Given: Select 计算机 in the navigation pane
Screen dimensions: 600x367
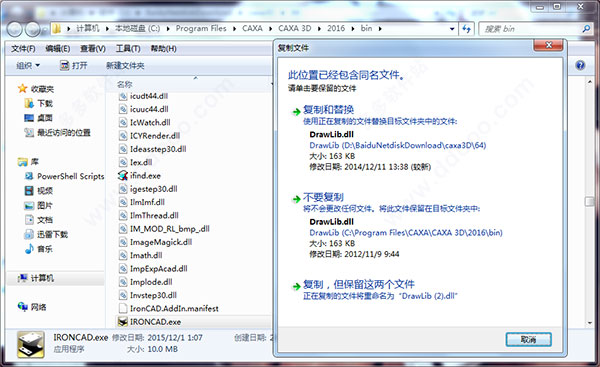Looking at the screenshot, I should pyautogui.click(x=42, y=278).
